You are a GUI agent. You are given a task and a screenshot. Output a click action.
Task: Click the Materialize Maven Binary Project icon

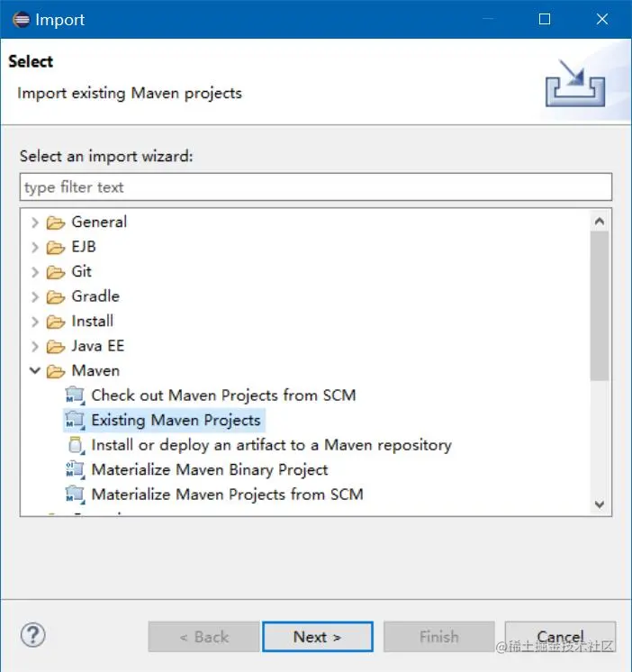click(x=76, y=469)
